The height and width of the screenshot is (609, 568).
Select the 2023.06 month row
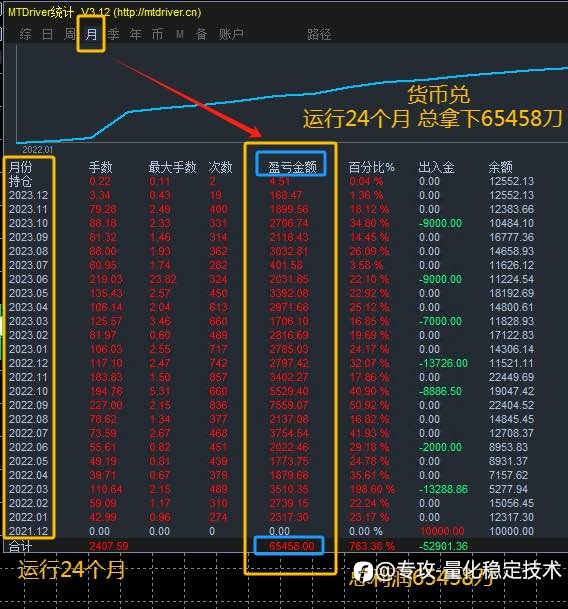[x=271, y=279]
